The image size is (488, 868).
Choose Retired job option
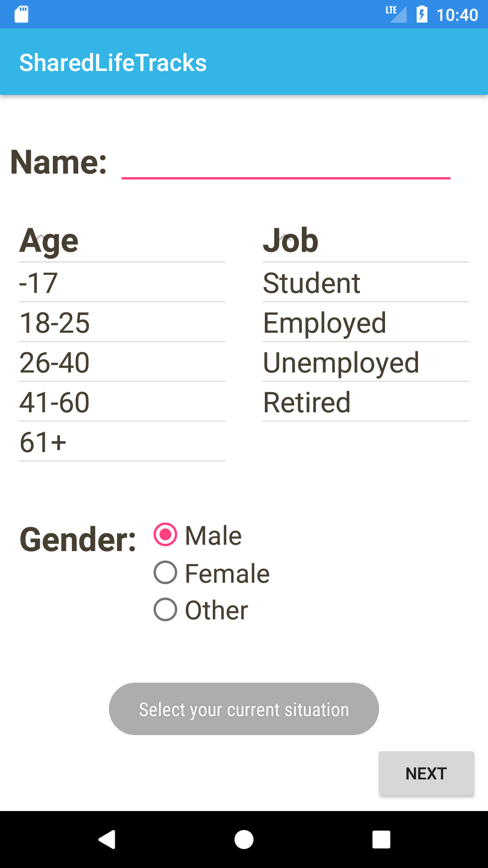pyautogui.click(x=365, y=402)
